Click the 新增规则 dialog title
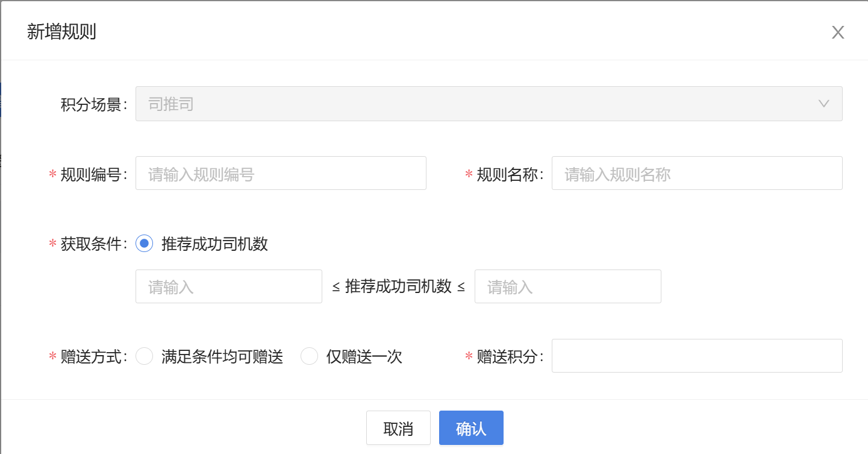 click(61, 32)
